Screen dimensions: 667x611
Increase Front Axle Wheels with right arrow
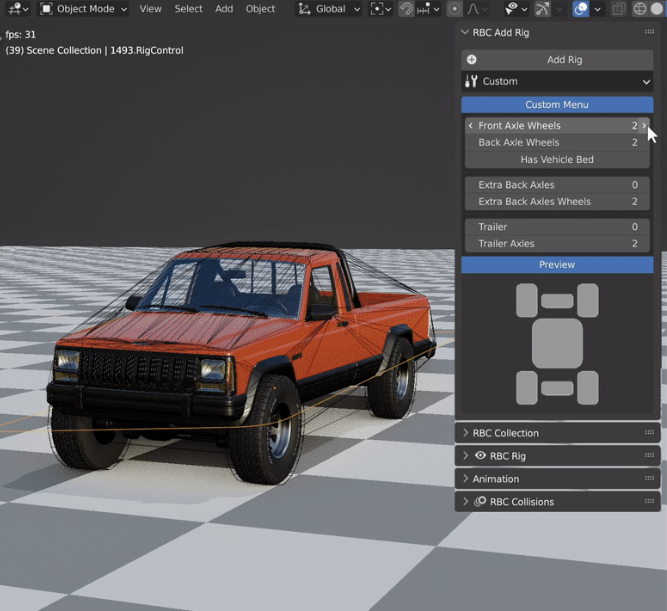(644, 126)
